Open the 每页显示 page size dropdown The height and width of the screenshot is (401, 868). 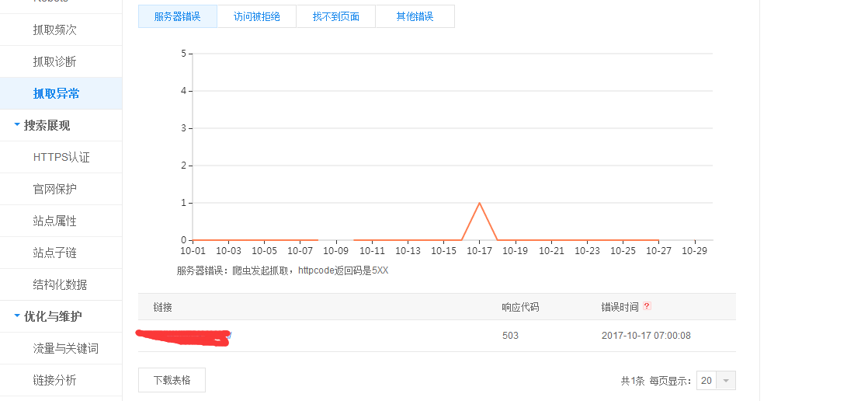(x=716, y=381)
